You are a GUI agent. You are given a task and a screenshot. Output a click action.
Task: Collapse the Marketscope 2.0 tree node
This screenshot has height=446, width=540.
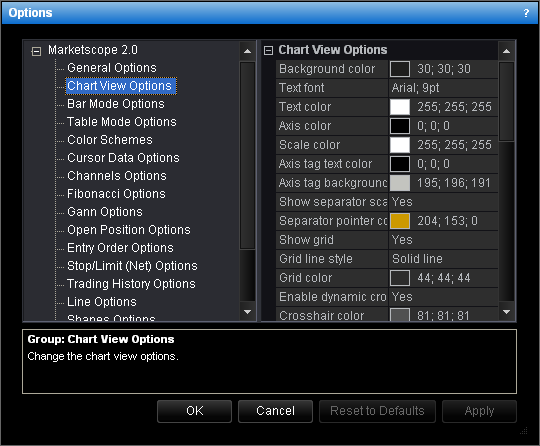point(36,51)
